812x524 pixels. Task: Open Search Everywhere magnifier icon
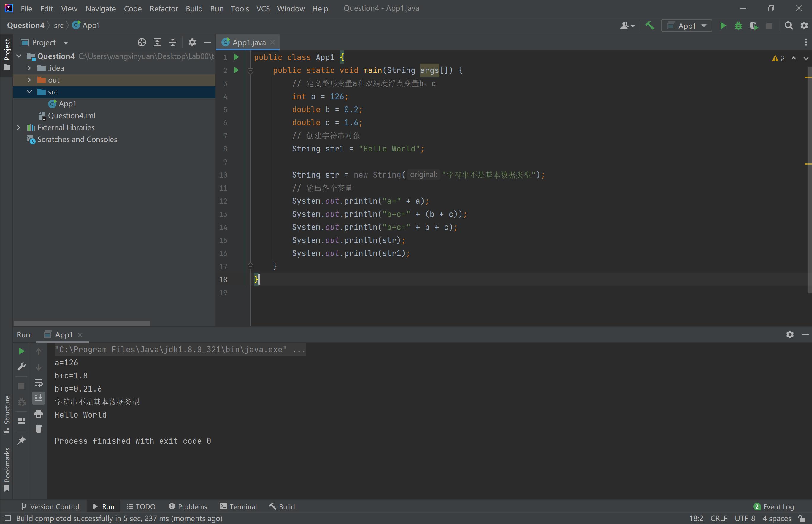[x=789, y=26]
